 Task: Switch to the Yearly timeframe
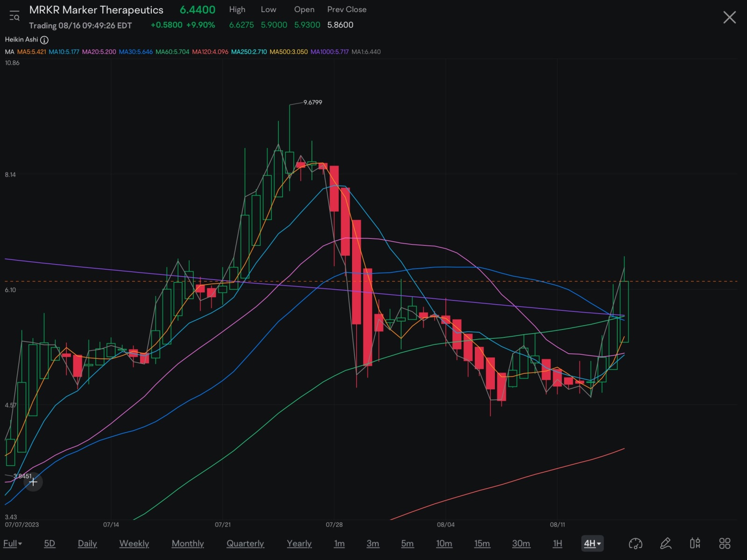tap(299, 543)
